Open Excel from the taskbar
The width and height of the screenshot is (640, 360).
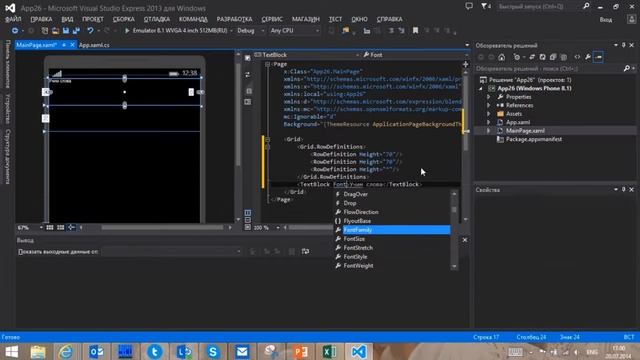point(329,352)
